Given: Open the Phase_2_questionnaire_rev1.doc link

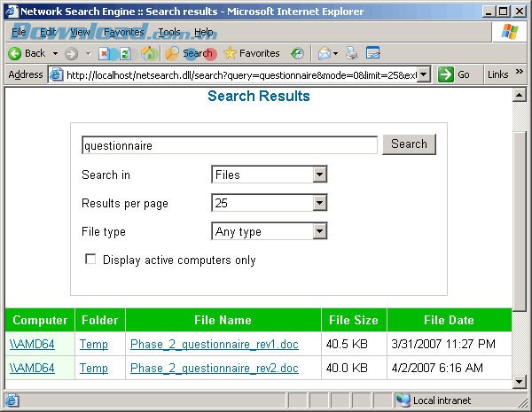Looking at the screenshot, I should [x=215, y=344].
